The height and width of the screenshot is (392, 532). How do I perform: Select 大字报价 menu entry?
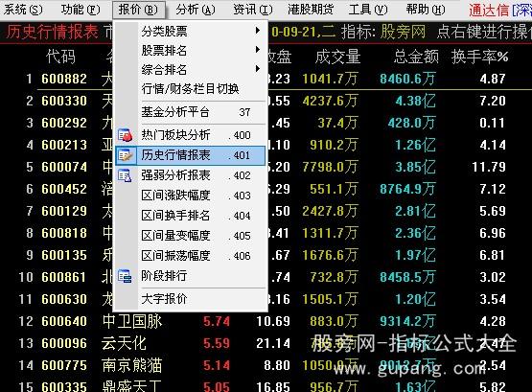190,299
